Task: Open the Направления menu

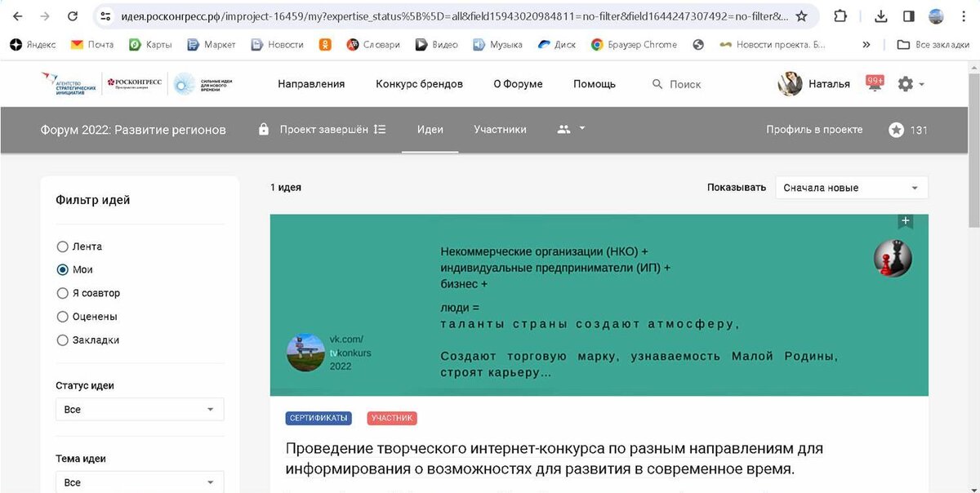Action: [310, 83]
